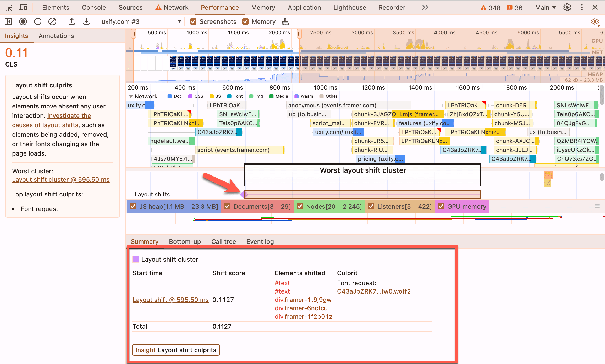
Task: Open the Bottom-up tab
Action: click(x=185, y=241)
